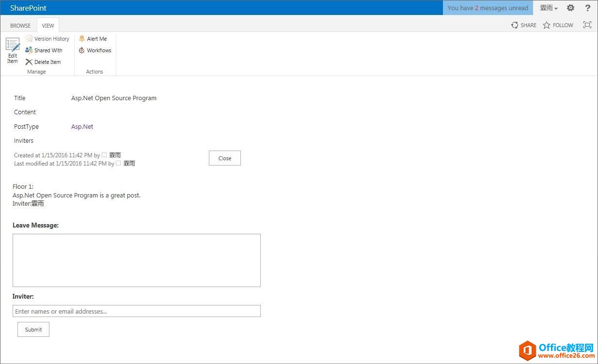
Task: Delete the item using Delete Item
Action: [x=43, y=62]
